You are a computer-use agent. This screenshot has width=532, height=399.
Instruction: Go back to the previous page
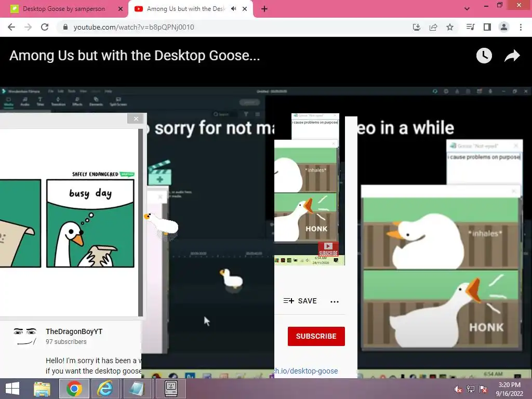[11, 27]
